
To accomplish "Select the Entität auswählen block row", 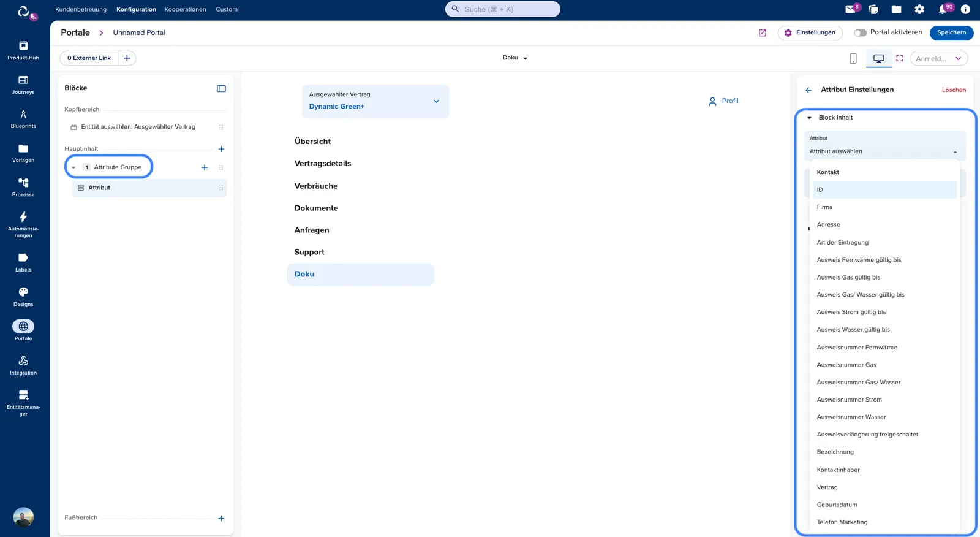I will tap(146, 128).
